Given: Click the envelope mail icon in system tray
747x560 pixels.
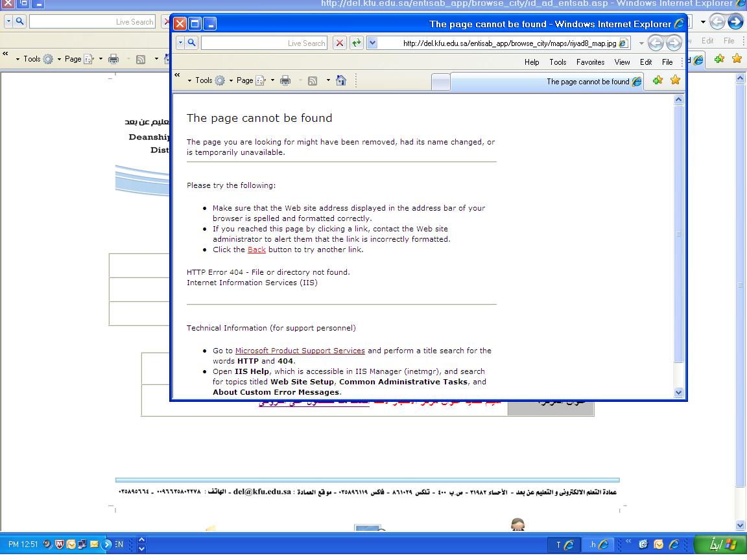Looking at the screenshot, I should (x=94, y=544).
